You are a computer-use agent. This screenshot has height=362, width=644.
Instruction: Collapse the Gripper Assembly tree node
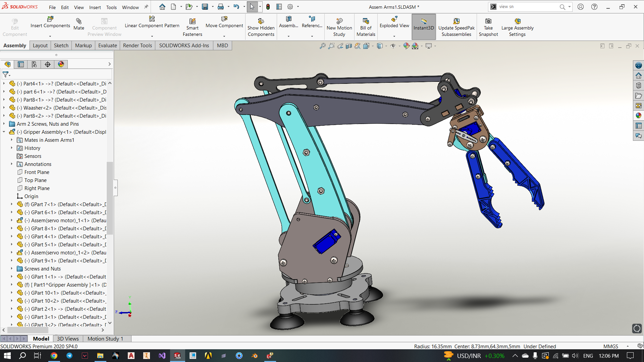pos(4,132)
